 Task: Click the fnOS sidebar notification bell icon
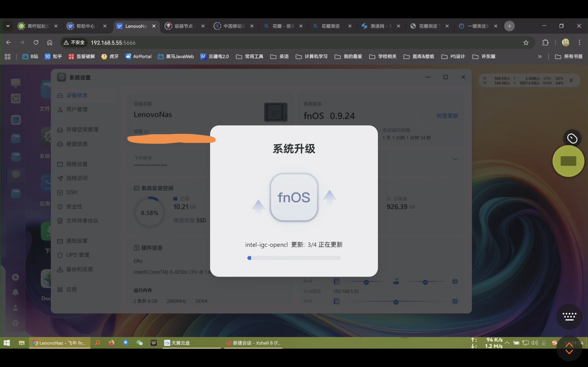pyautogui.click(x=15, y=292)
